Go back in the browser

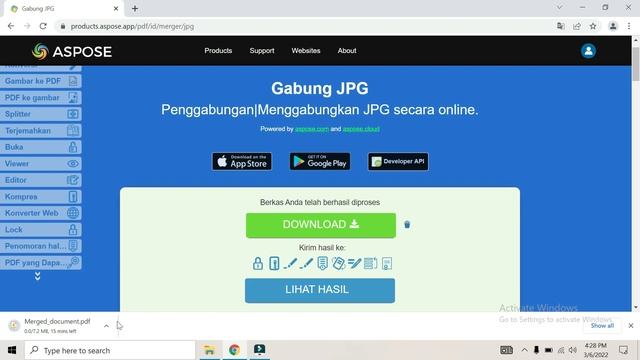(11, 26)
